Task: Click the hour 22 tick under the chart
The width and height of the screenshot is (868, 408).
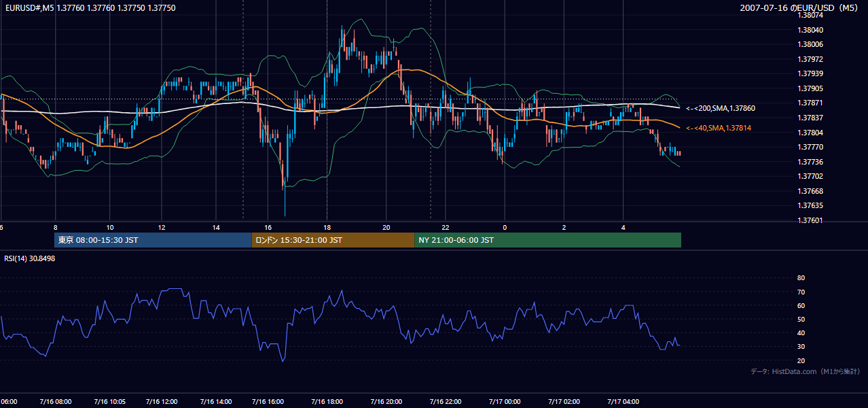Action: point(446,227)
